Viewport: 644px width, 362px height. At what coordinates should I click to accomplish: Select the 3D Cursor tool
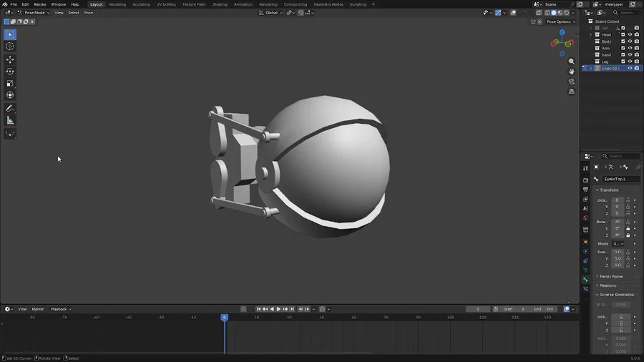point(10,47)
